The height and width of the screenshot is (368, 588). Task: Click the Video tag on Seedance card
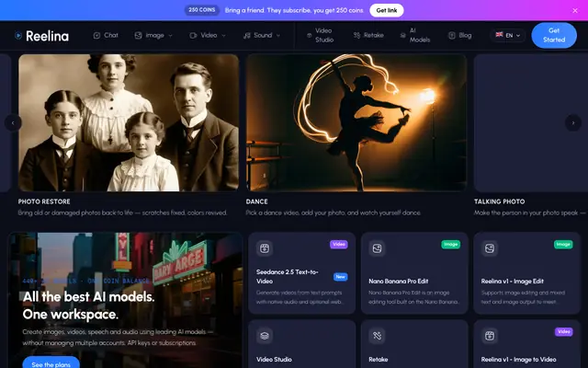[x=339, y=244]
